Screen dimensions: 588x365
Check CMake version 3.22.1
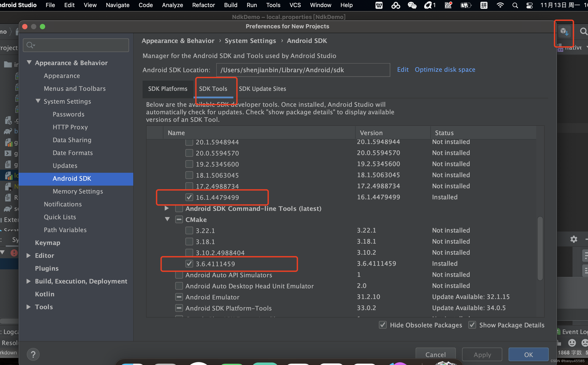tap(189, 230)
